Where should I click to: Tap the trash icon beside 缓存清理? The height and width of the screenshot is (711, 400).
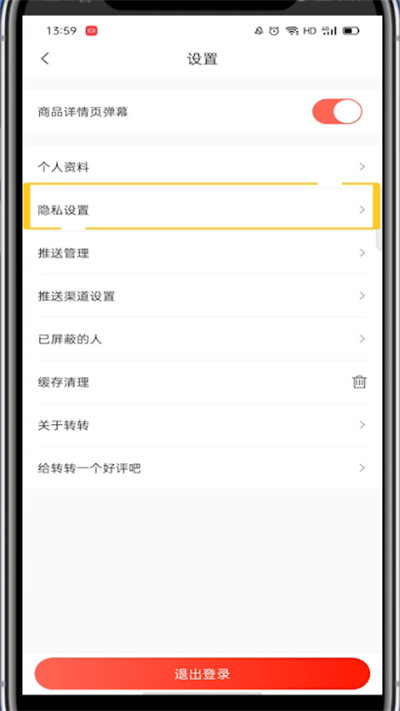(x=359, y=382)
